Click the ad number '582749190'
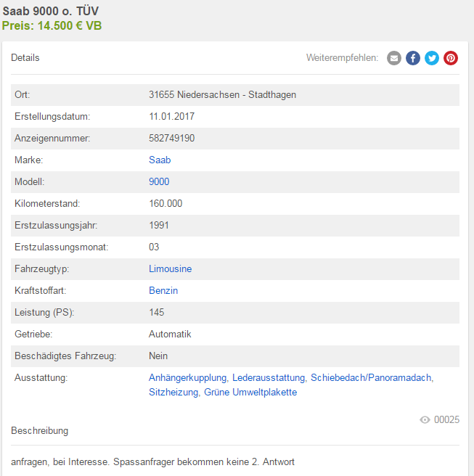 171,138
